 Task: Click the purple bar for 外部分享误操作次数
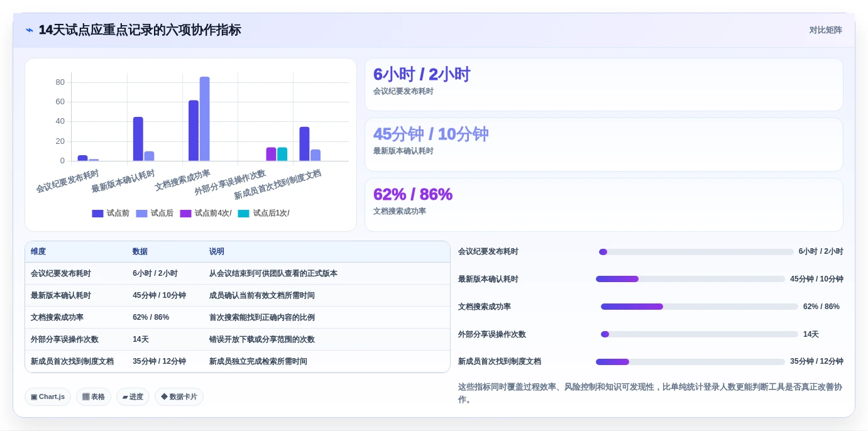click(x=271, y=155)
